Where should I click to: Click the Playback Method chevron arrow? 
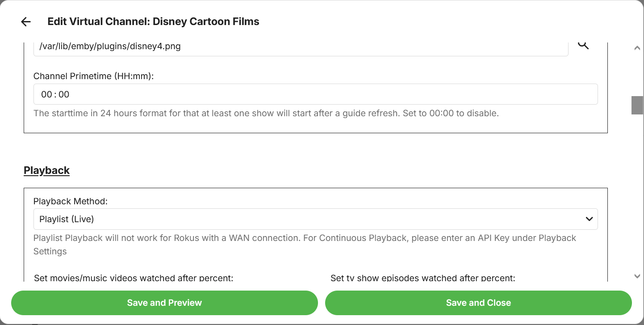[x=589, y=219]
